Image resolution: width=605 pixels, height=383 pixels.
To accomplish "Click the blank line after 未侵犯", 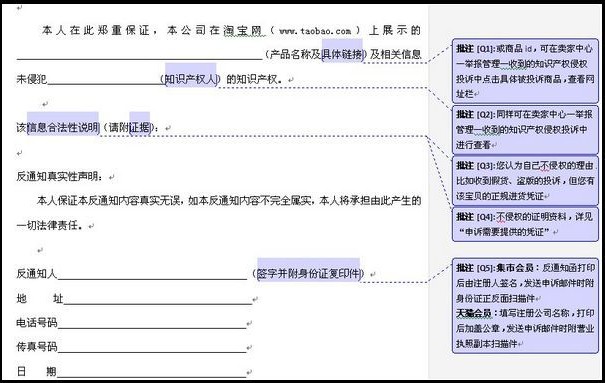I will point(104,81).
